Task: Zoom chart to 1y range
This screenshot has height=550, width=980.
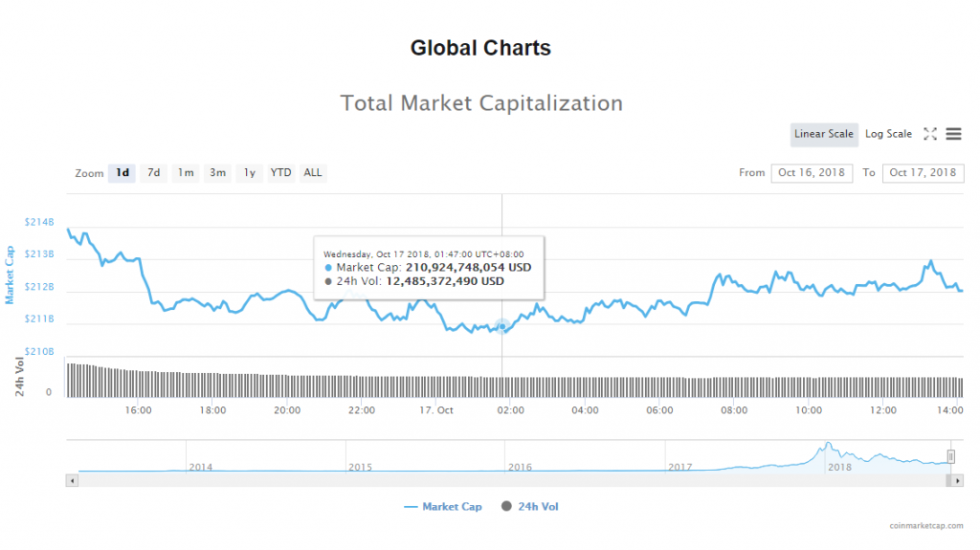Action: [x=249, y=173]
